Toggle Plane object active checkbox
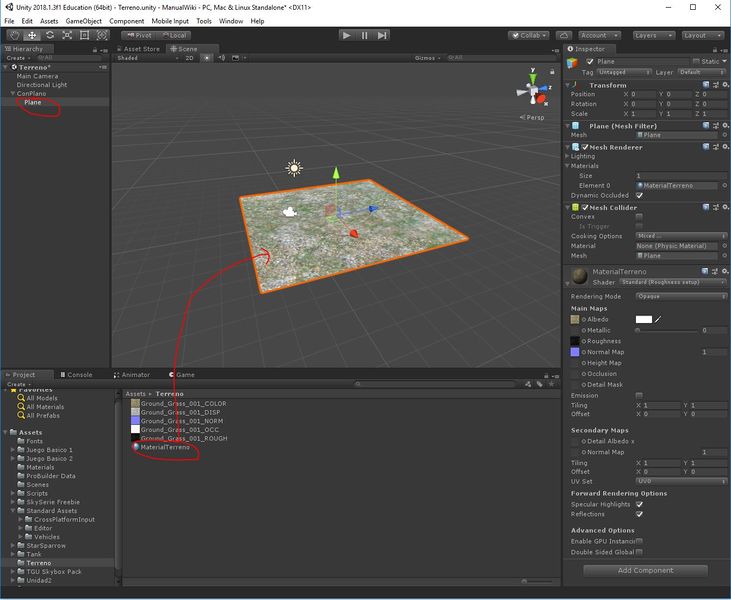731x600 pixels. click(x=590, y=62)
